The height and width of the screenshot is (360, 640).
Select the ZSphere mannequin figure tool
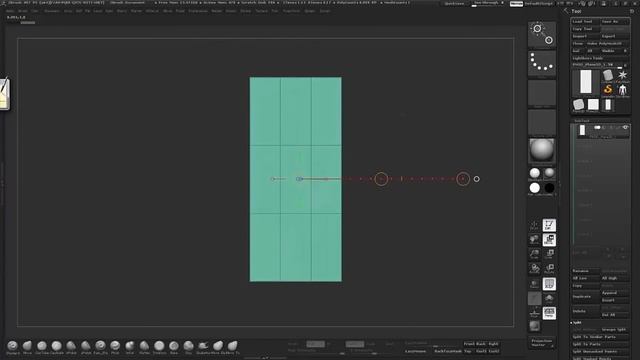[622, 90]
